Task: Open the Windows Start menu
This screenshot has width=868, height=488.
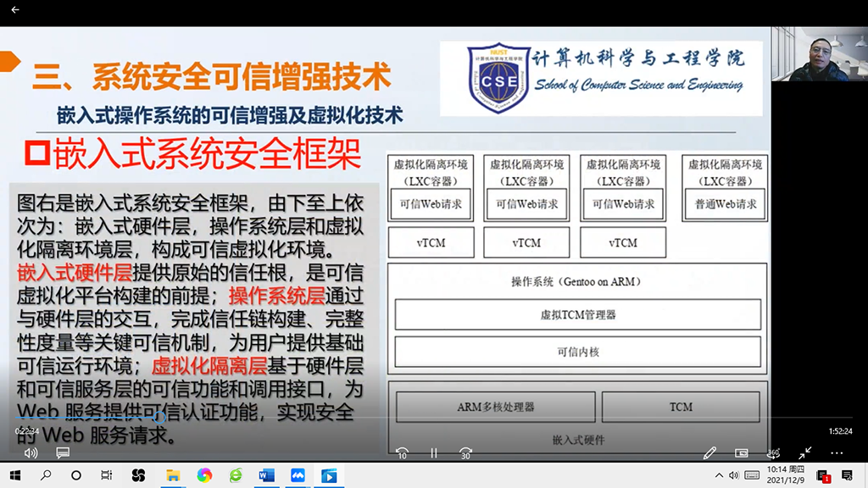Action: (x=14, y=475)
